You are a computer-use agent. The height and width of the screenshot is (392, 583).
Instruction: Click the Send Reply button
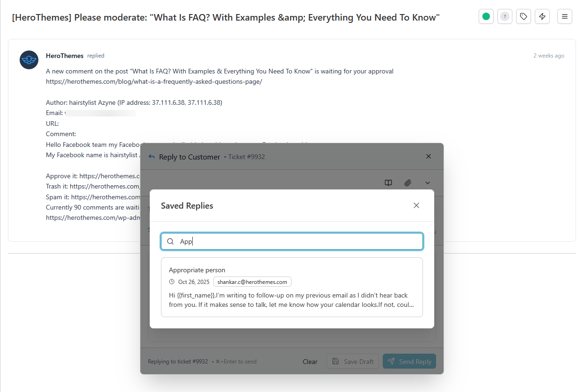coord(409,362)
